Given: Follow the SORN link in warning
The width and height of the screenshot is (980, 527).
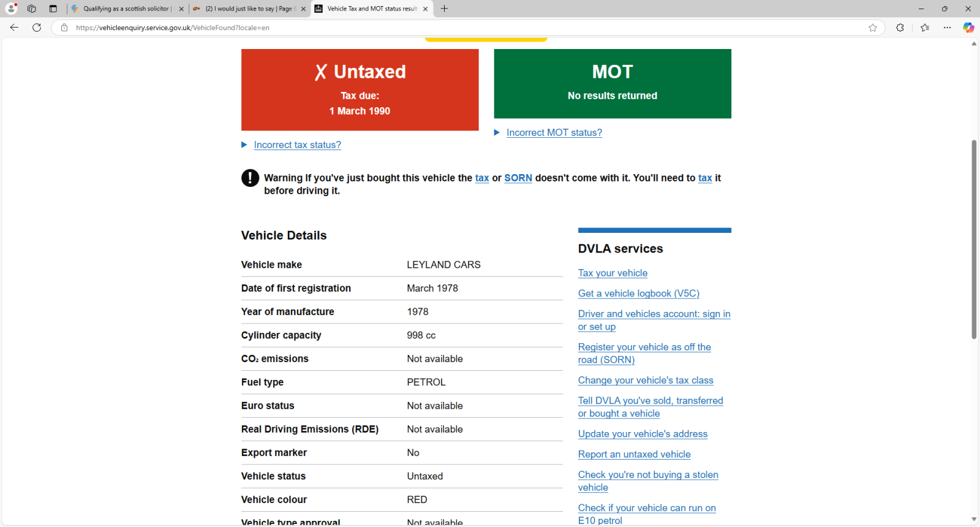Looking at the screenshot, I should coord(518,178).
